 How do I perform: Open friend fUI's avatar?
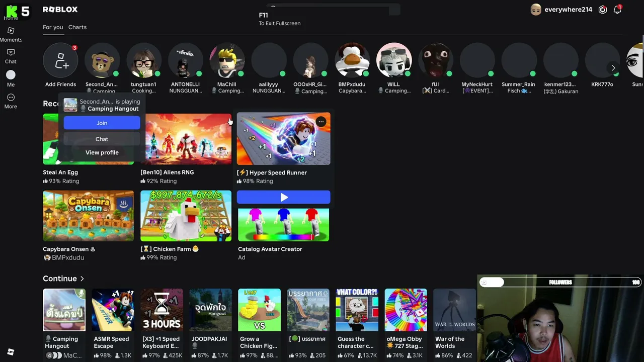pos(435,60)
